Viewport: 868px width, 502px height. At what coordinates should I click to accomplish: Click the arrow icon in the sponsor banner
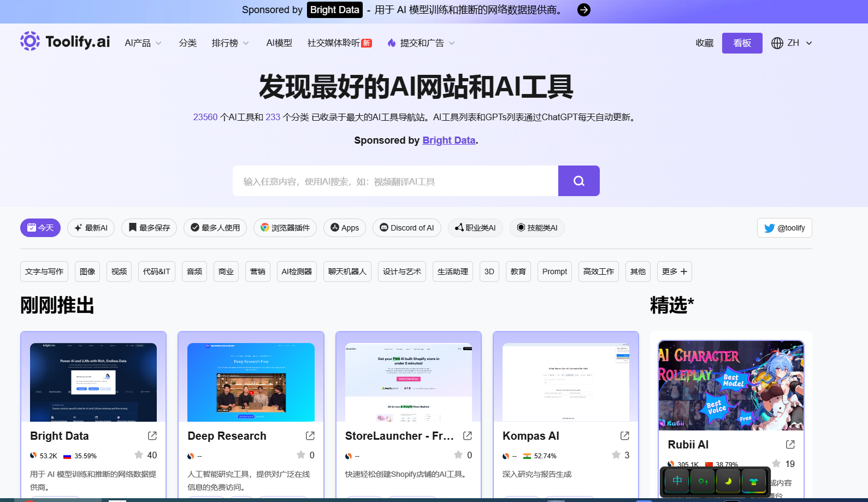[x=584, y=10]
